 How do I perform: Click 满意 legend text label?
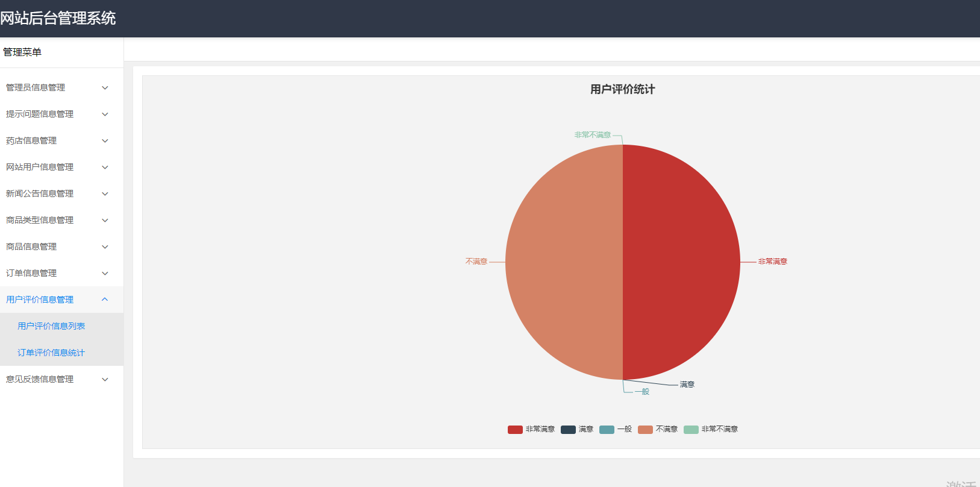point(586,429)
